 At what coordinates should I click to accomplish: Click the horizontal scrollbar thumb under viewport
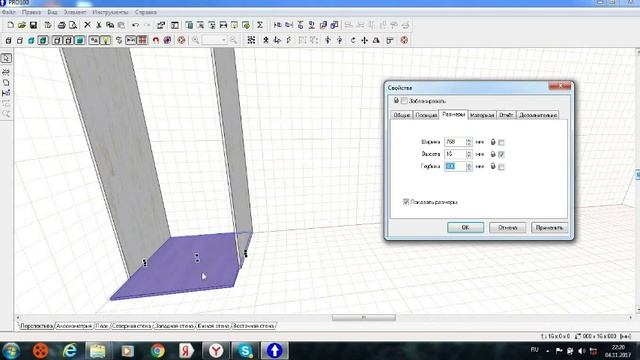click(364, 317)
